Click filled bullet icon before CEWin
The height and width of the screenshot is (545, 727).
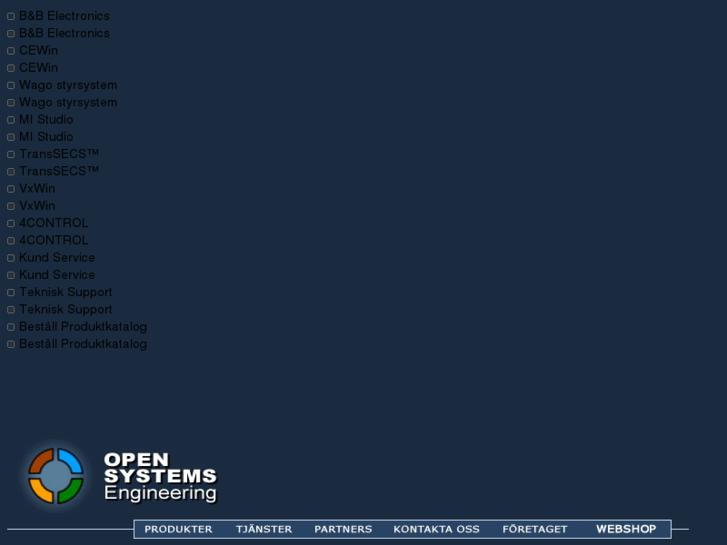(11, 68)
